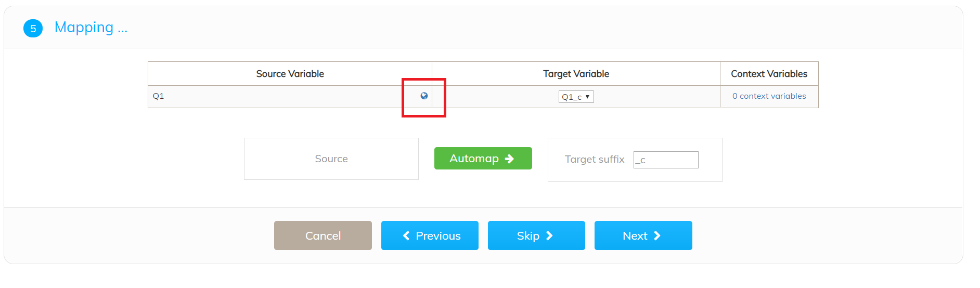Focus the Target suffix input field

tap(666, 160)
